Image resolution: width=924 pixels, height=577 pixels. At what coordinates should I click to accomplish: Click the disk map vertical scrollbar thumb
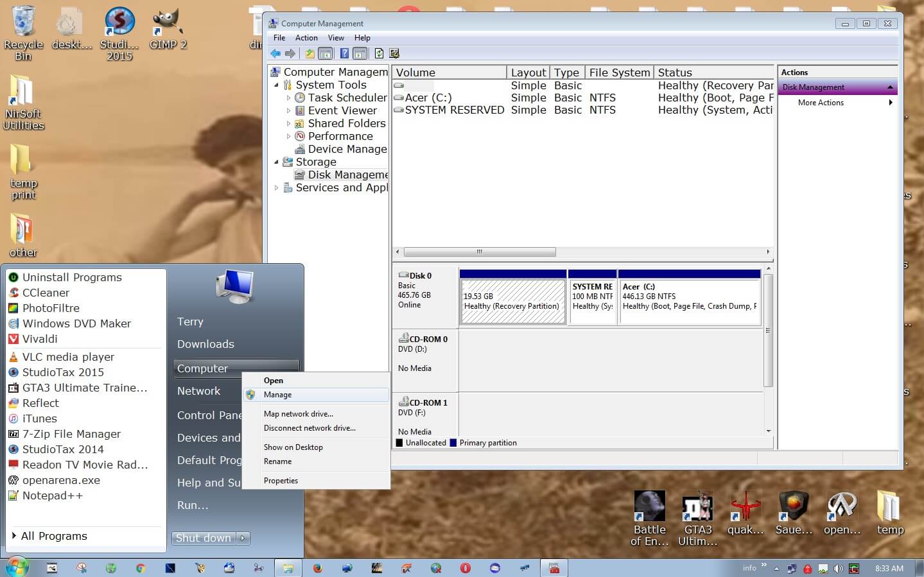pyautogui.click(x=768, y=331)
